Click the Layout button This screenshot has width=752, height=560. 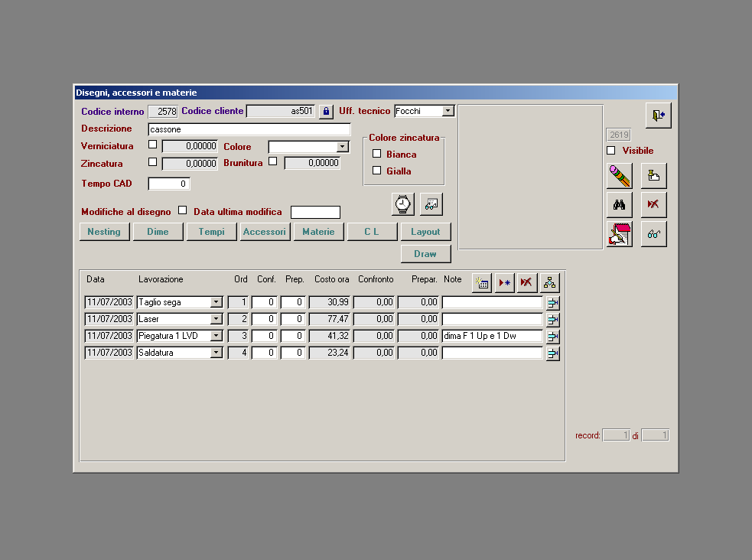(x=426, y=232)
